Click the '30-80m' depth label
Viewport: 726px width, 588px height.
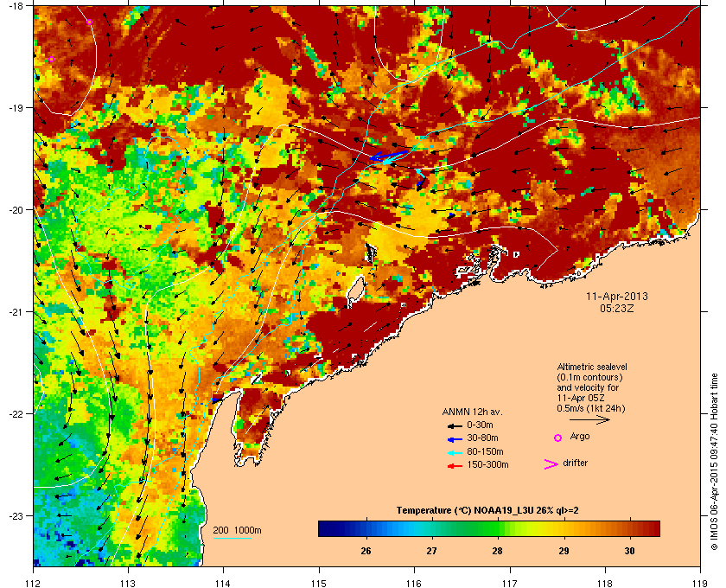482,438
